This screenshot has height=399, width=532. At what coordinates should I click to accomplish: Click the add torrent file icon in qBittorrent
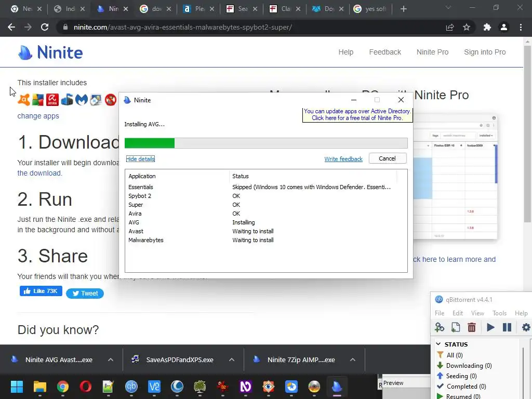click(456, 327)
